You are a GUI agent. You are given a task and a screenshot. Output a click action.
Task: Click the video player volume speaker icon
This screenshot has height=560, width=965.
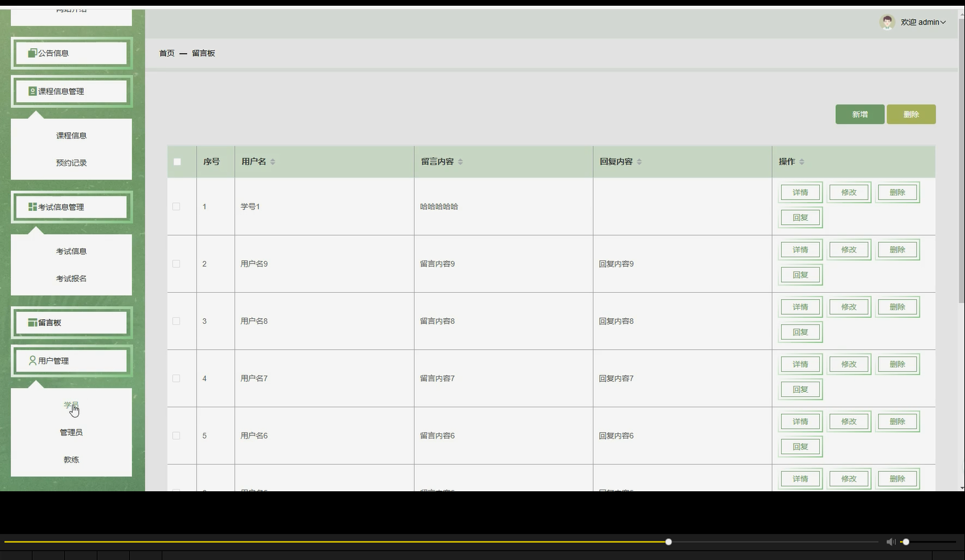(x=891, y=542)
